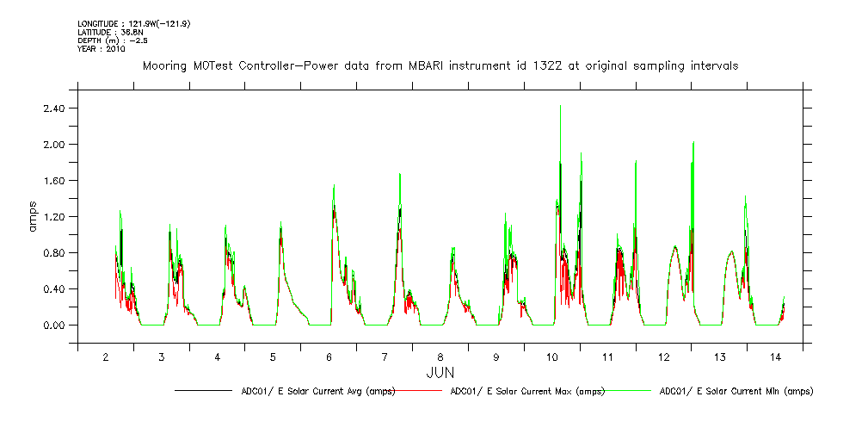868x434 pixels.
Task: Click the LONGITUDE header text
Action: click(x=133, y=23)
